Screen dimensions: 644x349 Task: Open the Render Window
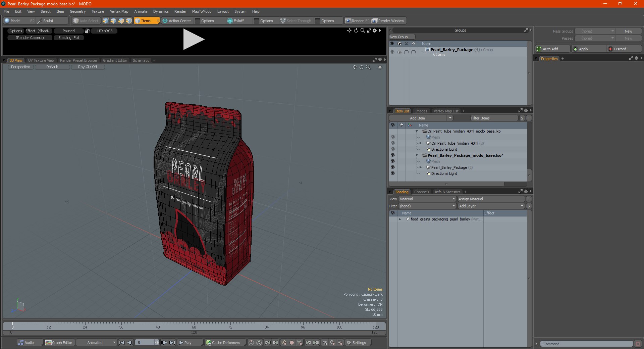pos(388,21)
